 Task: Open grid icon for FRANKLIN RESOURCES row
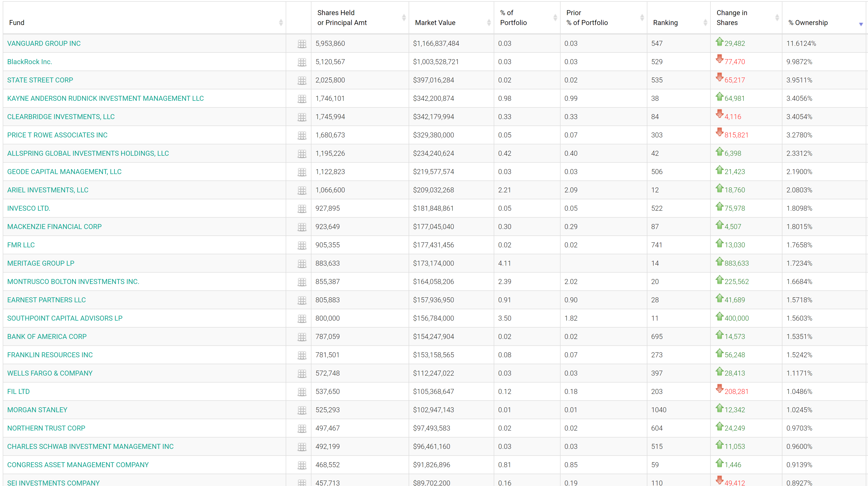click(x=302, y=355)
